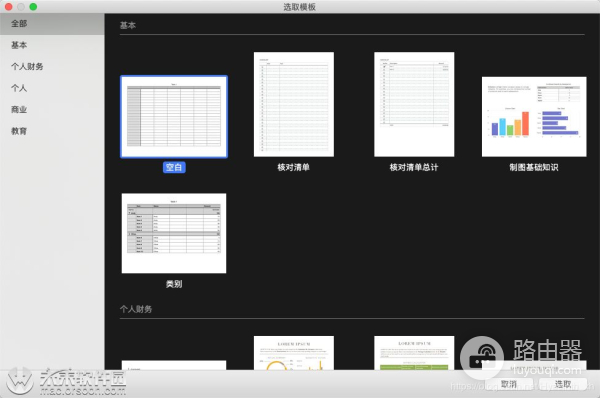Select the 全部 category in sidebar
This screenshot has width=600, height=398.
click(x=52, y=24)
